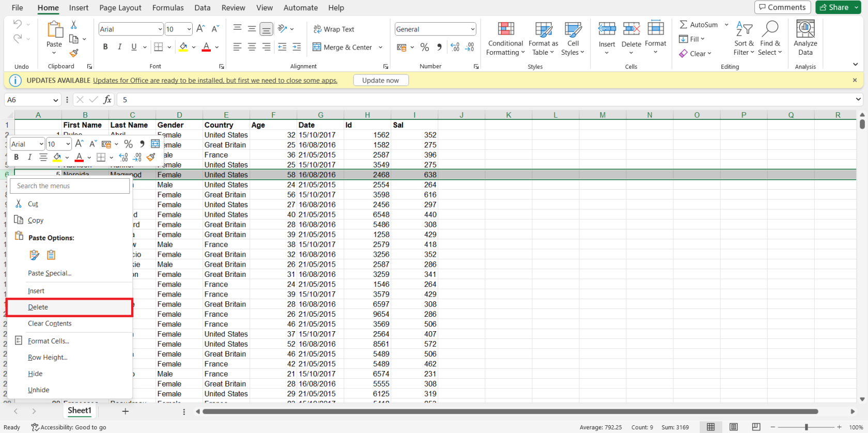This screenshot has height=433, width=868.
Task: Click Increase Indent icon in Alignment group
Action: click(x=297, y=47)
